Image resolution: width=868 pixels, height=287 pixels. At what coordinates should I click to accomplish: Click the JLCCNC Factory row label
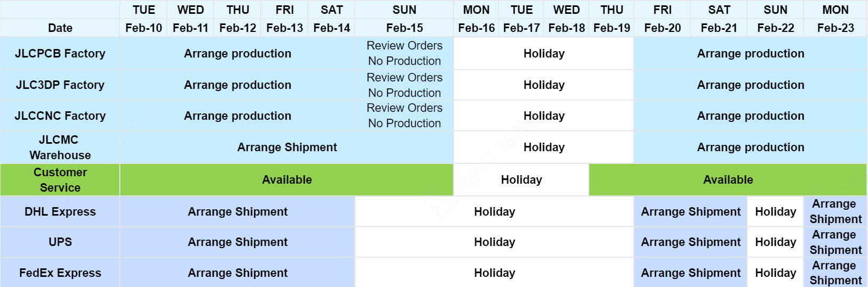(60, 116)
